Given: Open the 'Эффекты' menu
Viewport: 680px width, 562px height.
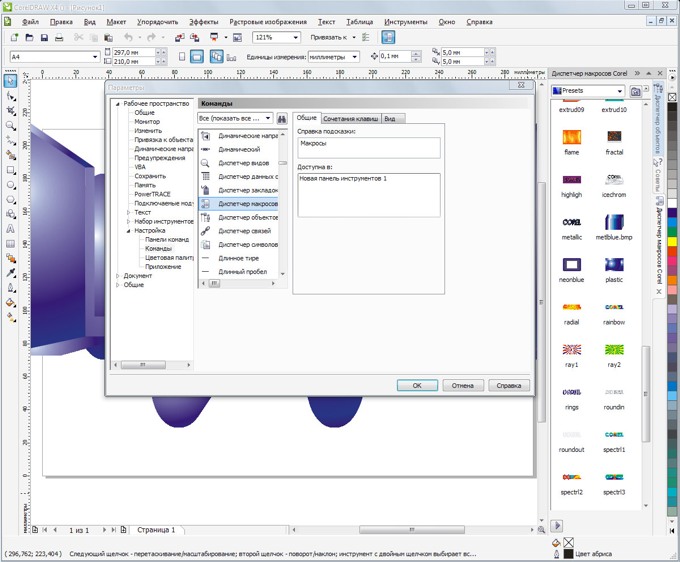Looking at the screenshot, I should [x=203, y=21].
